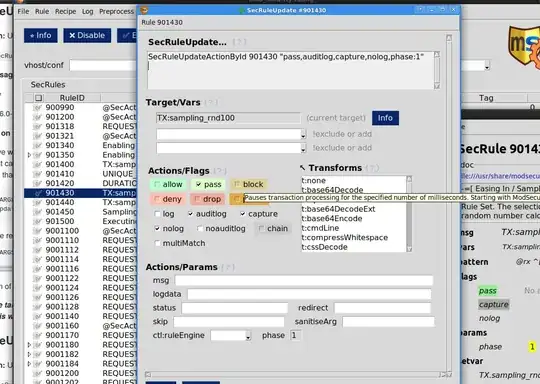Click the select-all box in RuleID header
Image resolution: width=540 pixels, height=384 pixels.
pyautogui.click(x=39, y=98)
